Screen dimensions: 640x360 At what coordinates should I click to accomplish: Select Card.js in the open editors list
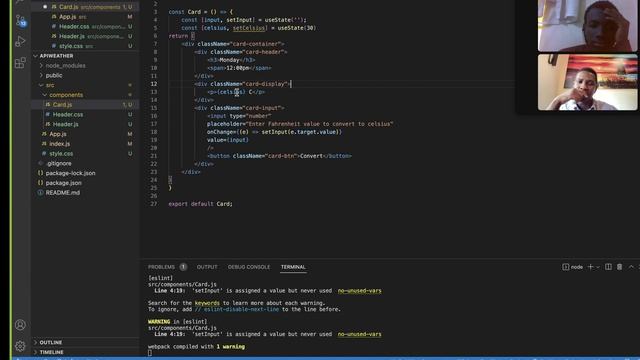[85, 7]
